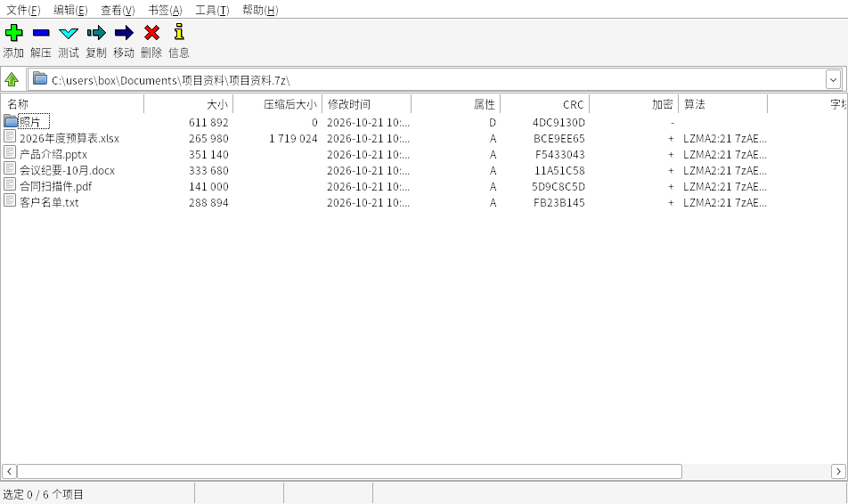Click the red Delete (删除) X icon
The height and width of the screenshot is (504, 848).
(152, 33)
